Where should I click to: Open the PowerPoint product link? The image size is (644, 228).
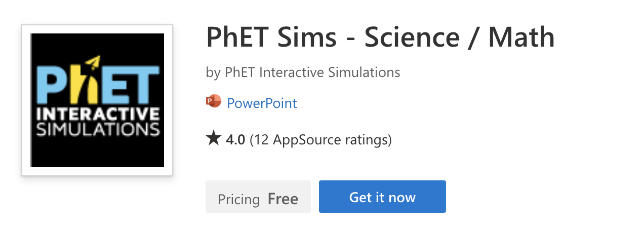[x=262, y=103]
